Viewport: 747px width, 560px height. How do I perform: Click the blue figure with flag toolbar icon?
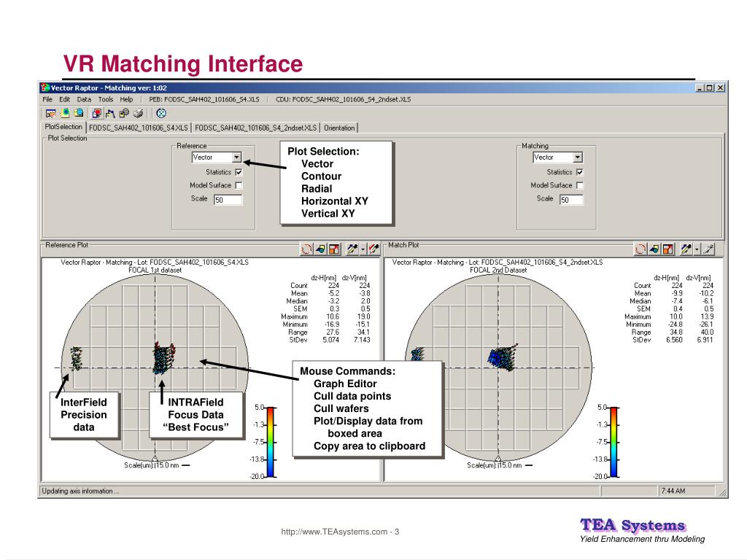coord(111,113)
